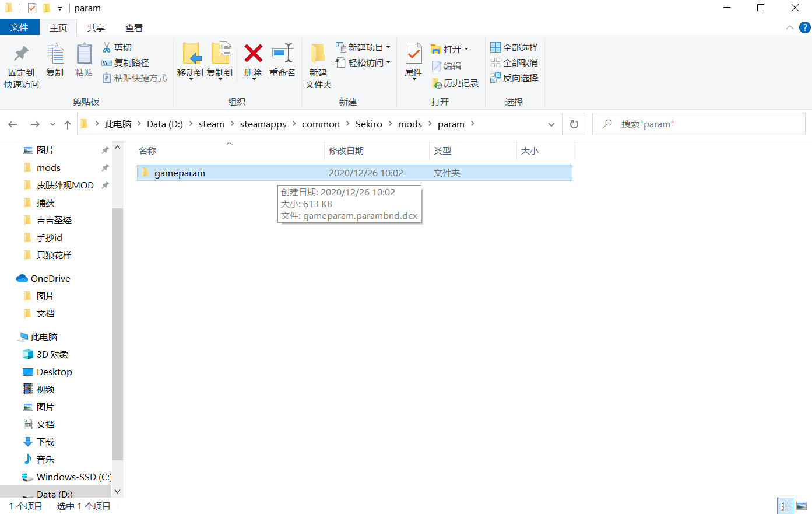Screen dimensions: 812x514
Task: Click the Rename (重命名) ribbon icon
Action: click(x=282, y=54)
